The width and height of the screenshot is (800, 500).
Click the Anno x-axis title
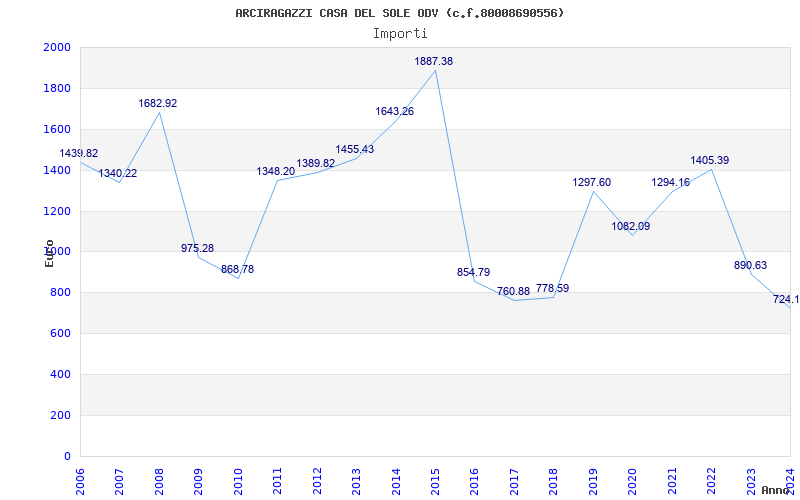click(774, 490)
